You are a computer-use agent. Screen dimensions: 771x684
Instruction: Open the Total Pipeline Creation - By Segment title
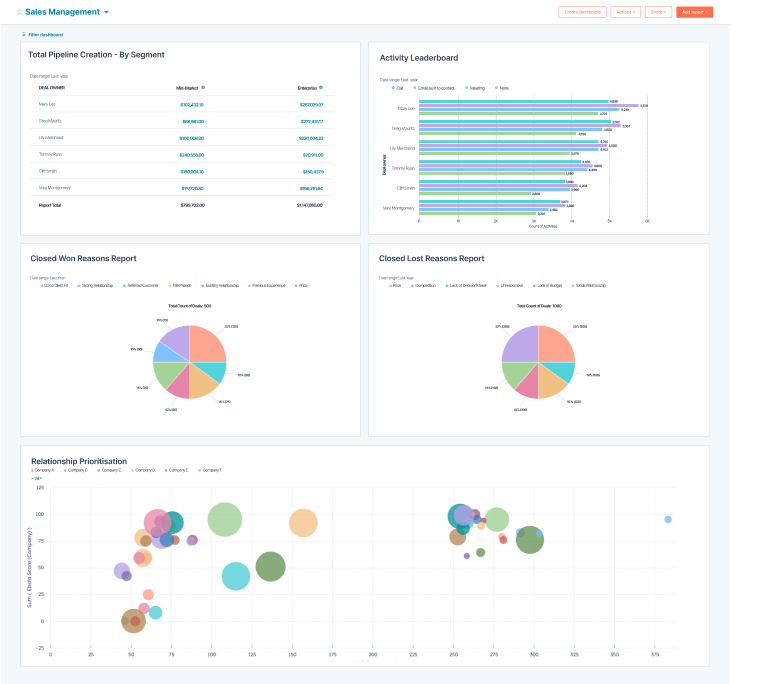[x=96, y=55]
